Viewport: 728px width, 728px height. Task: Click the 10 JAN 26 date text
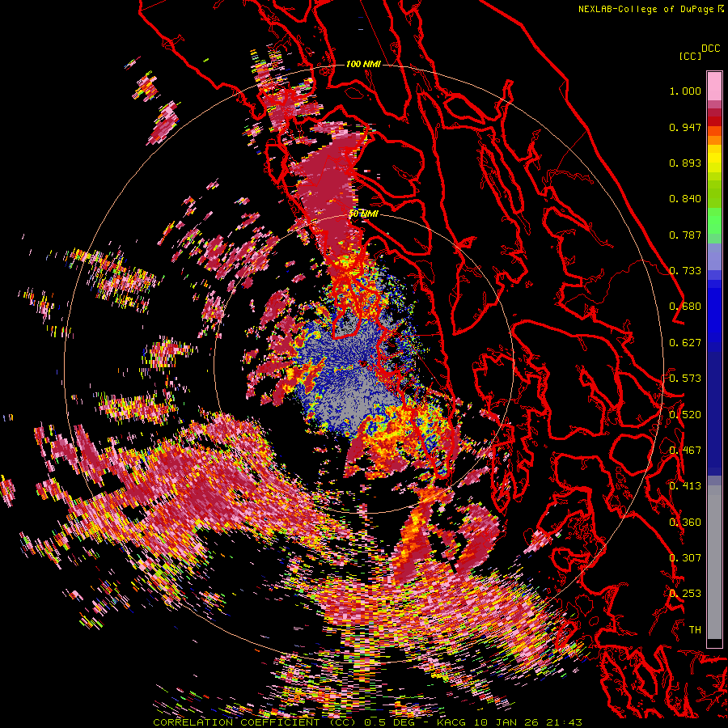(x=507, y=722)
